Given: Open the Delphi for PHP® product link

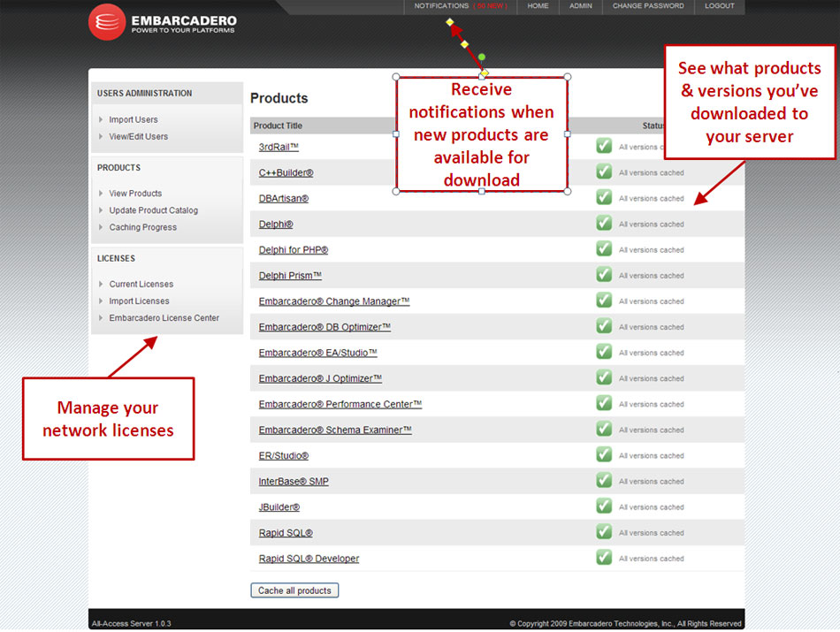Looking at the screenshot, I should tap(293, 249).
